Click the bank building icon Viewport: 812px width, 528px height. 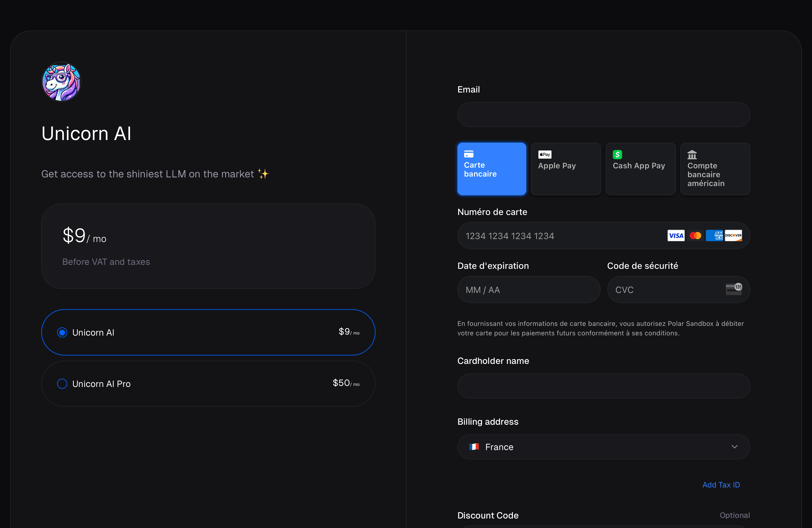(692, 155)
